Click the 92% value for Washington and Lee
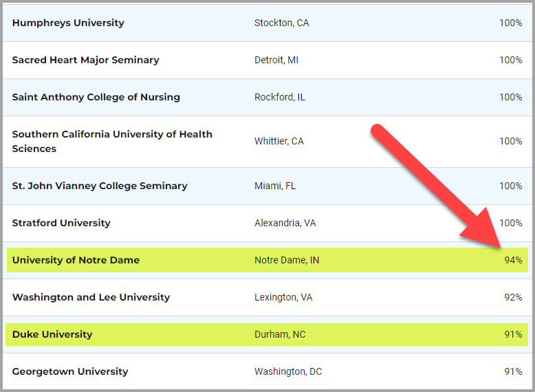The image size is (535, 392). tap(513, 298)
